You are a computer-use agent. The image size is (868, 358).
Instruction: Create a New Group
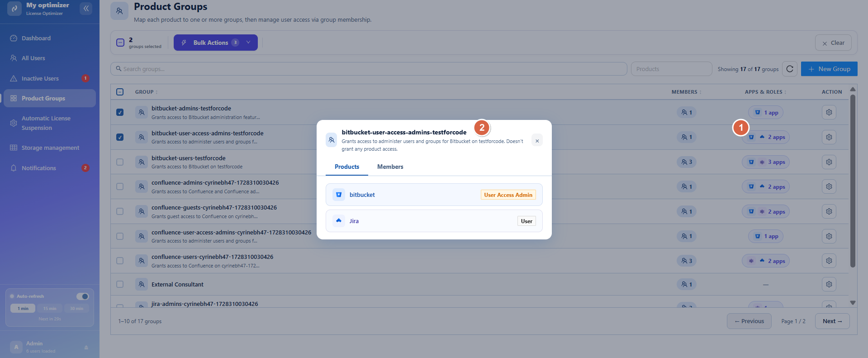coord(829,69)
